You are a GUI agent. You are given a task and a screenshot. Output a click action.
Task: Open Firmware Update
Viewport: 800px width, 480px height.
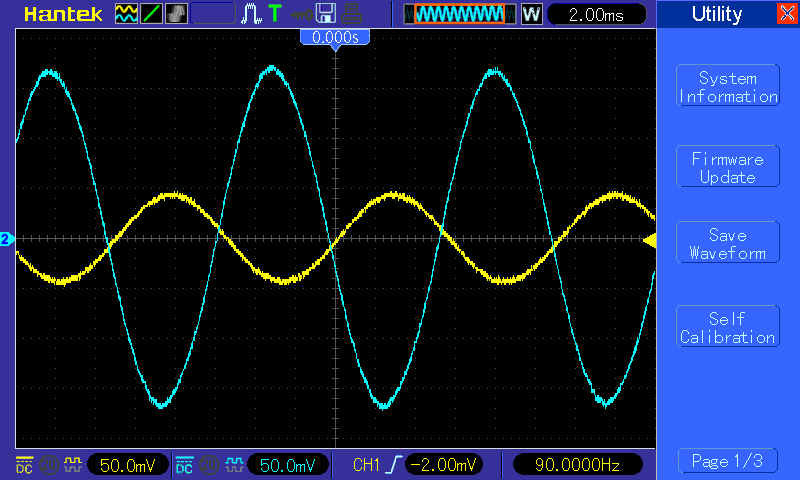click(728, 166)
